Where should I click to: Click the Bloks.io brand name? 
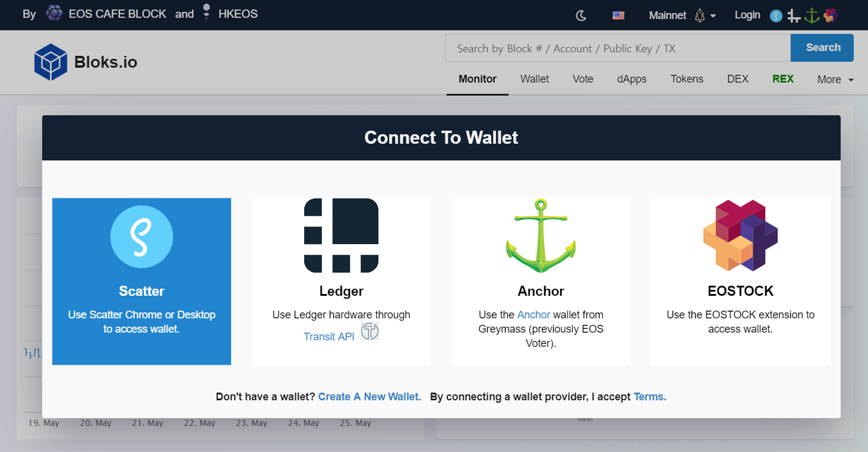pos(106,62)
